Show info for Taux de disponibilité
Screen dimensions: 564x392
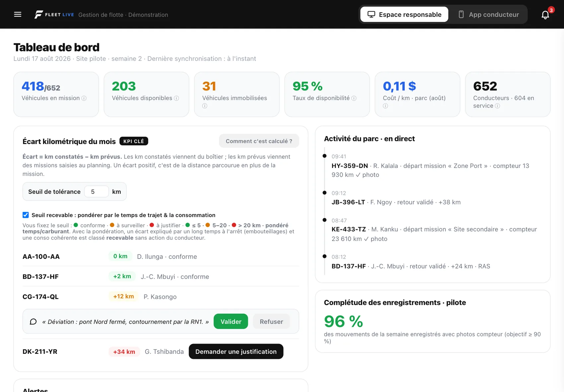(x=354, y=98)
